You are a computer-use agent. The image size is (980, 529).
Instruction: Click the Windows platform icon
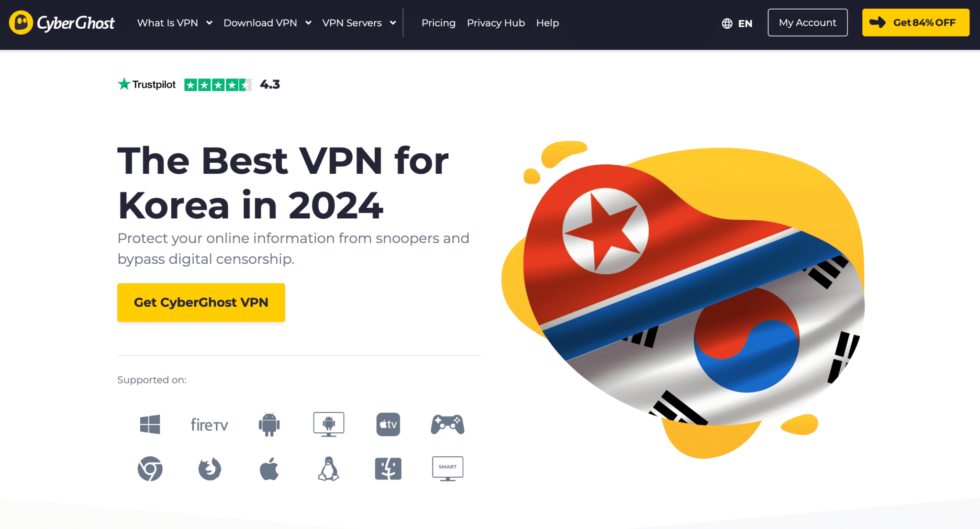(150, 425)
